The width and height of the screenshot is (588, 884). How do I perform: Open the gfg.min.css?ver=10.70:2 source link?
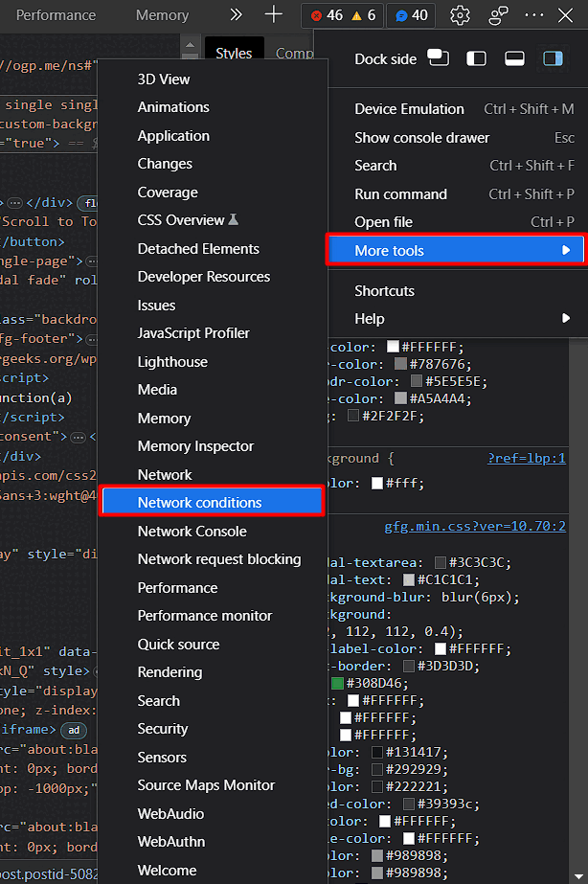475,526
